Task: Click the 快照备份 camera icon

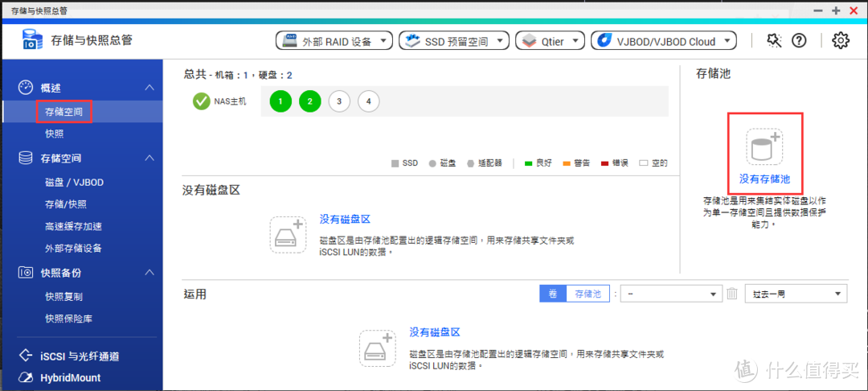Action: (26, 273)
